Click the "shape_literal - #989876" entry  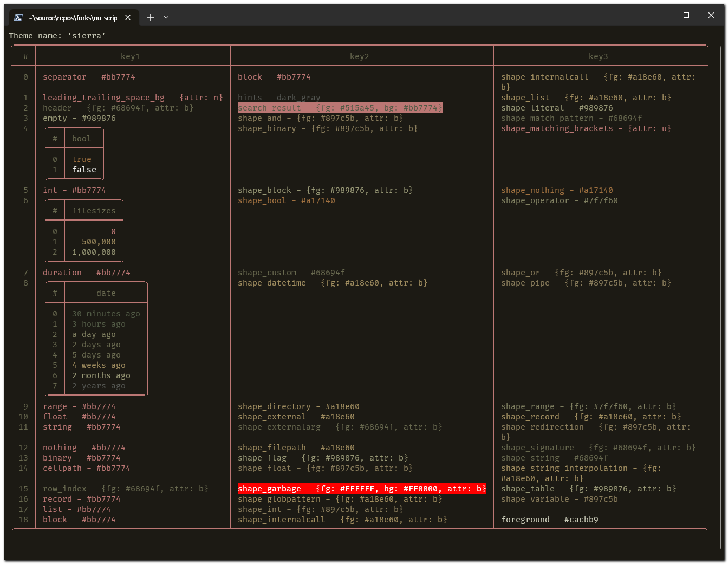pyautogui.click(x=557, y=108)
